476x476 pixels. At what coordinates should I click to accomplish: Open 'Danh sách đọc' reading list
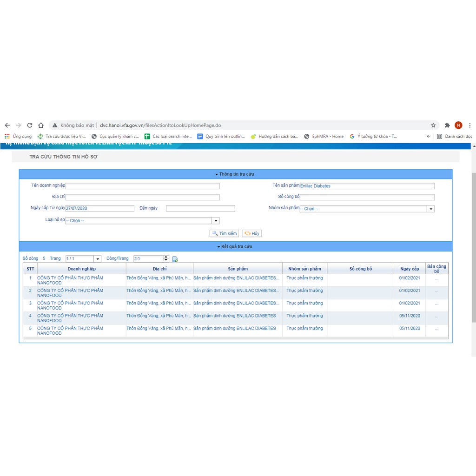click(x=455, y=136)
